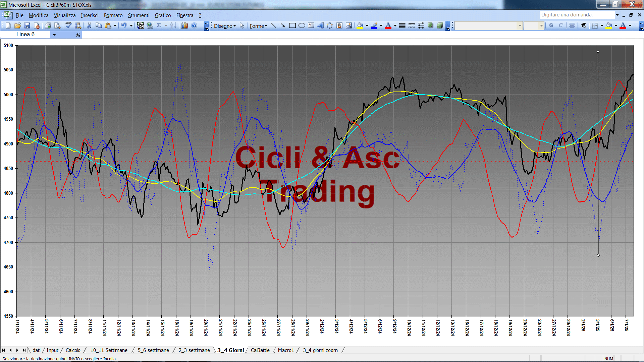644x362 pixels.
Task: Click the AutoSum sigma icon
Action: (159, 26)
